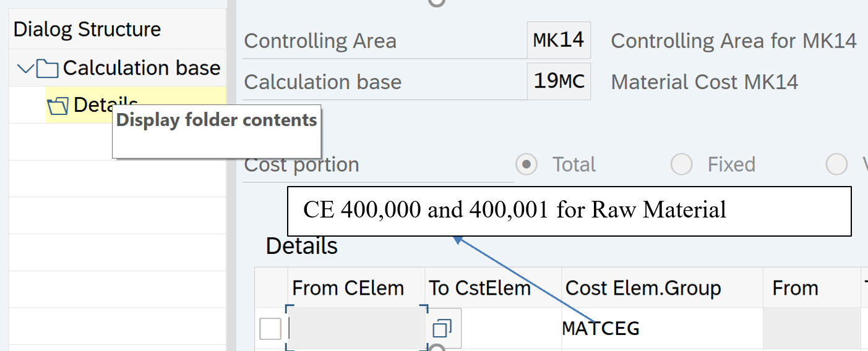Click the MATCEG cost element group cell
This screenshot has width=868, height=351.
pos(661,328)
